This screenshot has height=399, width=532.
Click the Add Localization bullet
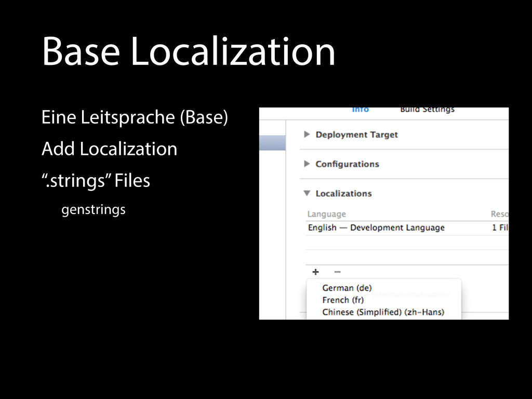tap(109, 149)
